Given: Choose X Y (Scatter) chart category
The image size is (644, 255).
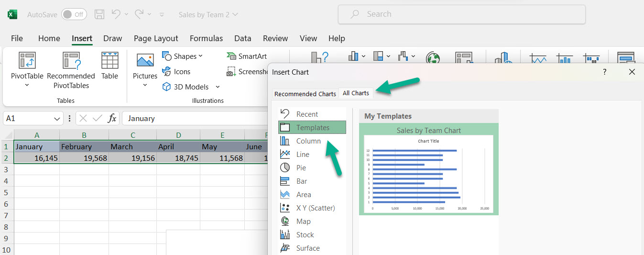Looking at the screenshot, I should tap(315, 208).
